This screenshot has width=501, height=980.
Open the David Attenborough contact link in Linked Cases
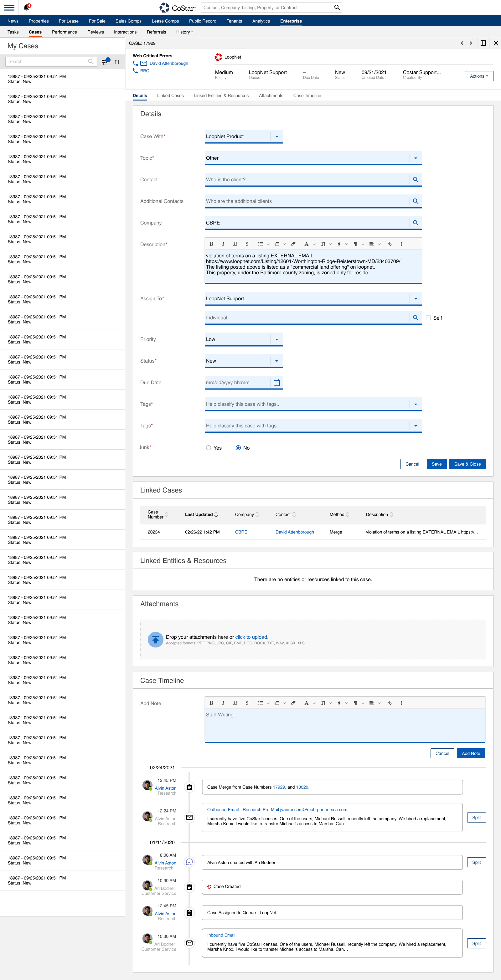[x=294, y=532]
